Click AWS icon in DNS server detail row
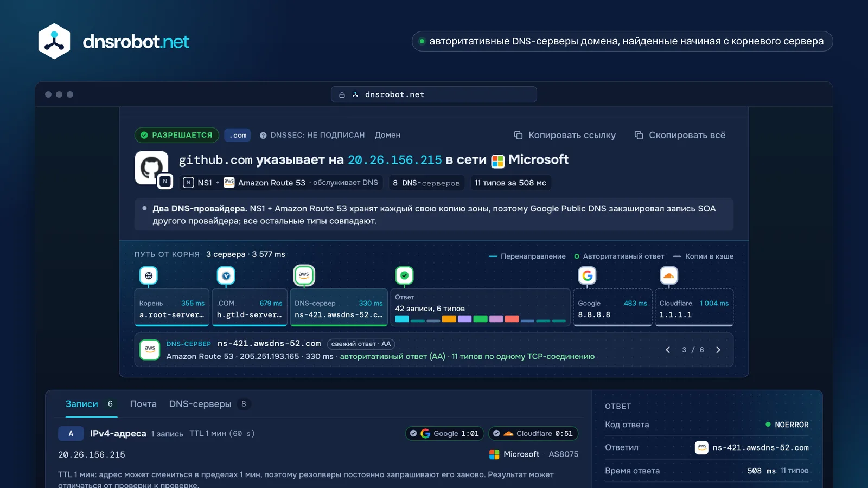This screenshot has width=868, height=488. [x=150, y=350]
